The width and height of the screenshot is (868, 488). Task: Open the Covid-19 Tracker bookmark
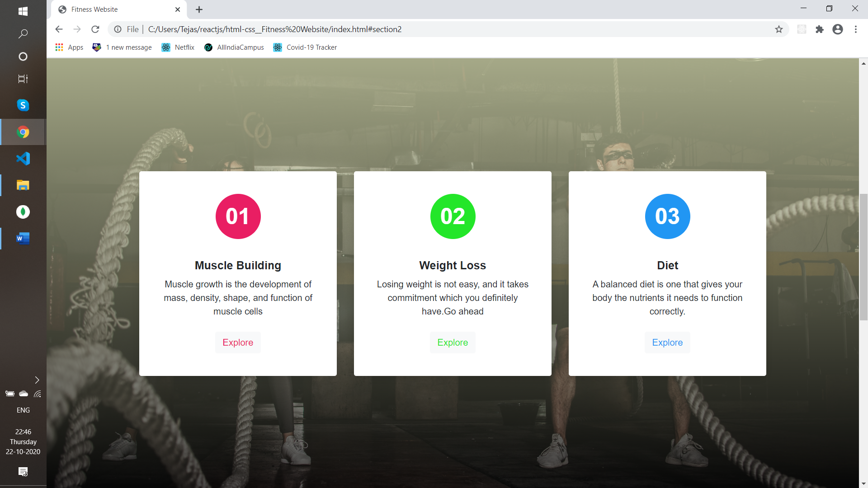click(305, 47)
